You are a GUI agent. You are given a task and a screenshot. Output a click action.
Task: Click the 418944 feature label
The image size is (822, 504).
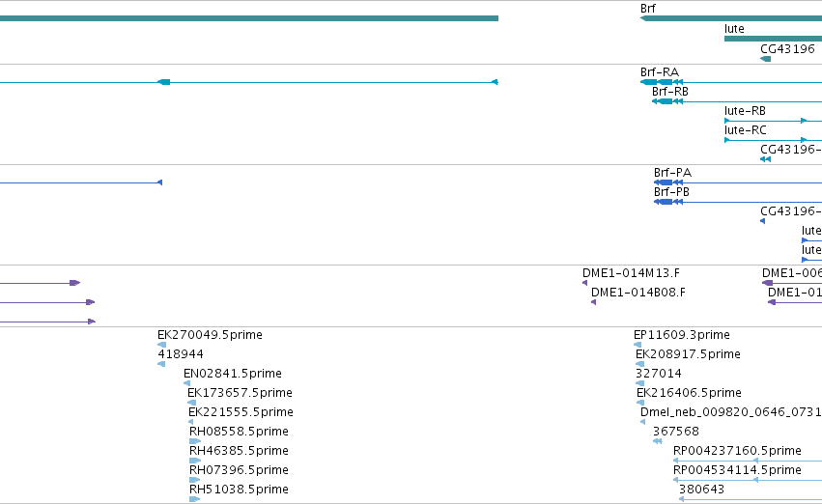(181, 354)
